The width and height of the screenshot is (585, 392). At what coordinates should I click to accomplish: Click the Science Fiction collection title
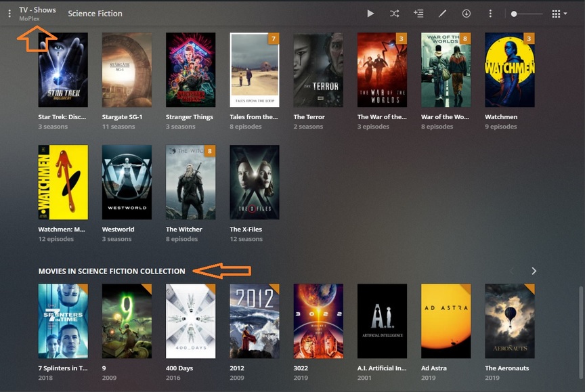[x=95, y=14]
